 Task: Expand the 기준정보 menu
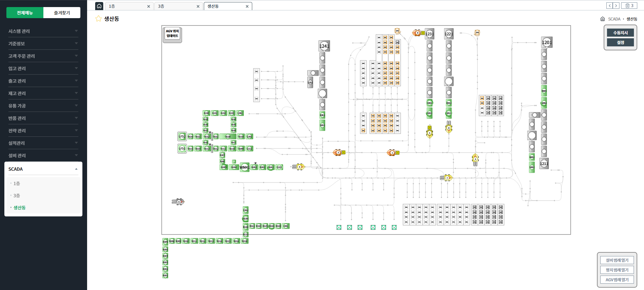pyautogui.click(x=43, y=43)
